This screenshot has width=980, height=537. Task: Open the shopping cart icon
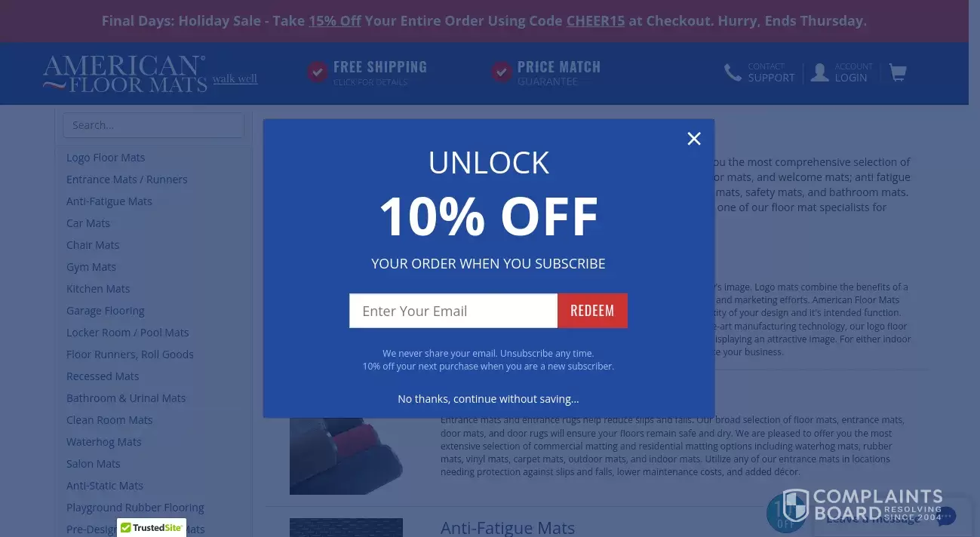897,72
